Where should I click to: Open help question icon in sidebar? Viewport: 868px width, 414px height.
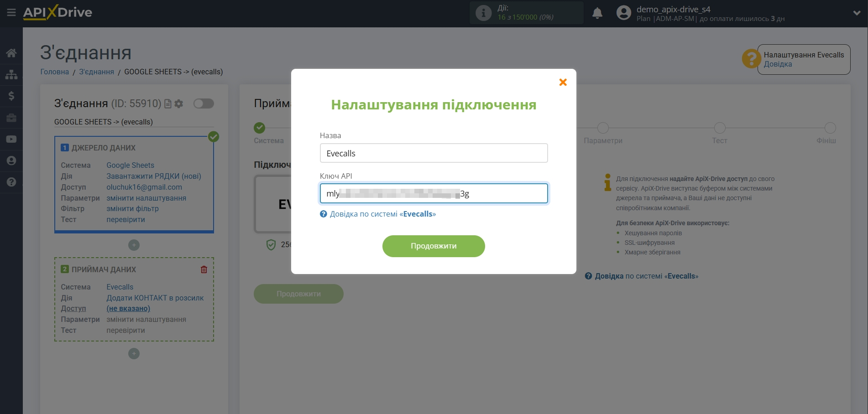pos(11,182)
